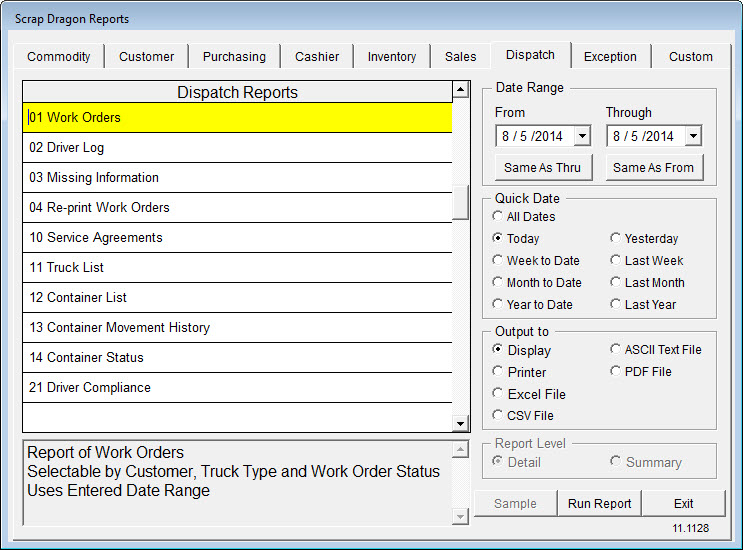Choose the 11 Truck List report
The image size is (743, 550).
tap(237, 268)
